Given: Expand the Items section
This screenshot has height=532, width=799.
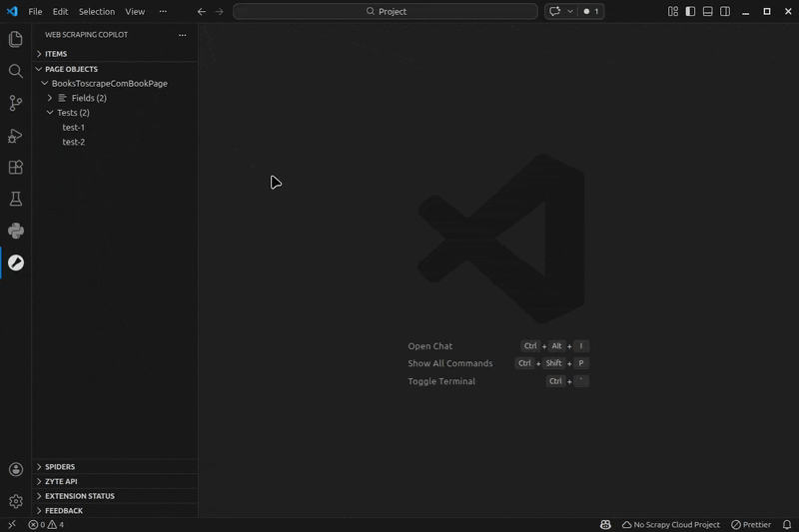Looking at the screenshot, I should (x=56, y=54).
